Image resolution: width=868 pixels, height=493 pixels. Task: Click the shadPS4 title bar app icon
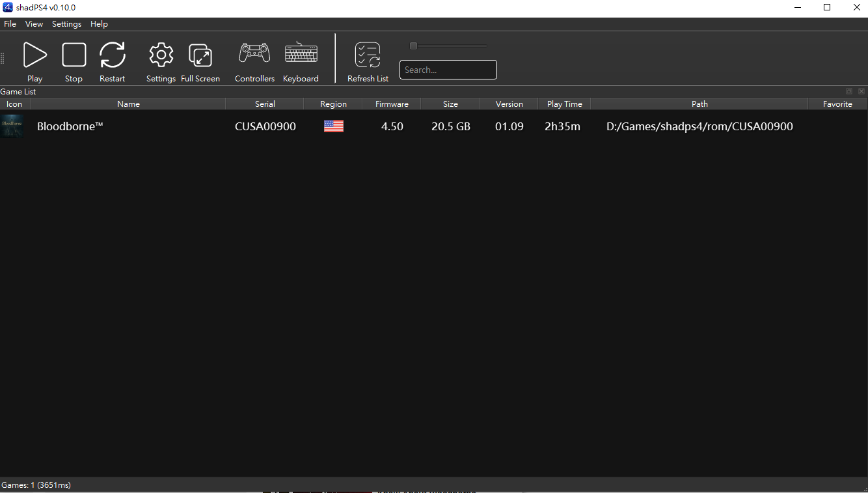(8, 7)
